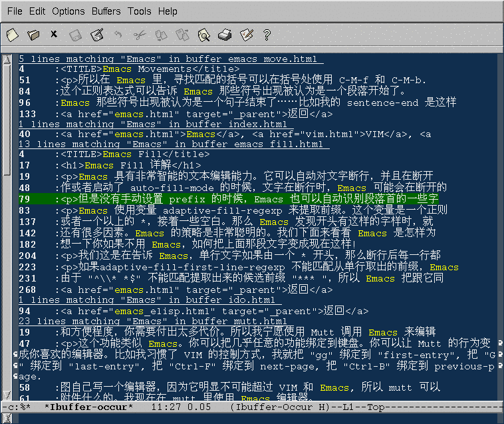Viewport: 504px width, 424px height.
Task: Click the New File toolbar icon
Action: (x=12, y=34)
